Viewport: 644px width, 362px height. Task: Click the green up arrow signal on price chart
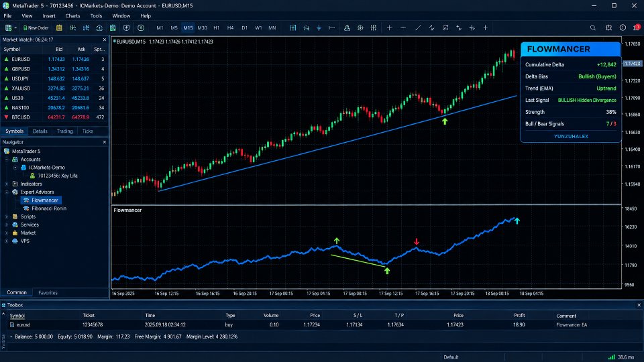click(x=445, y=121)
